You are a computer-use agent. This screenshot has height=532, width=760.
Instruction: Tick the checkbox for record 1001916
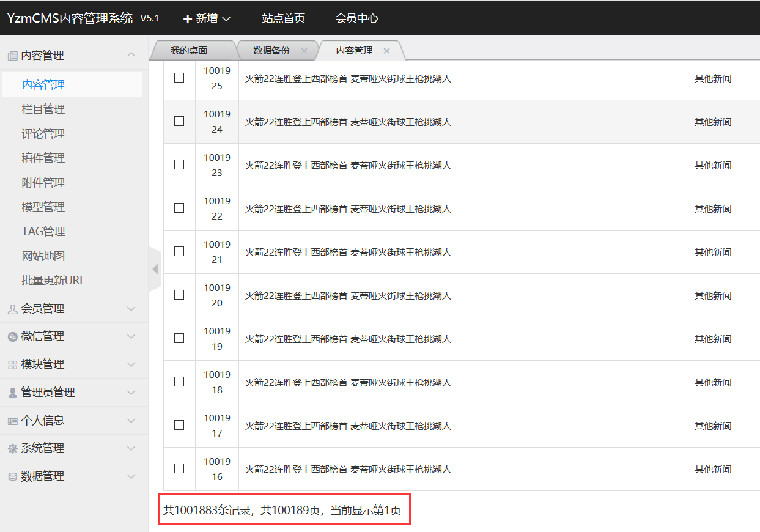pyautogui.click(x=179, y=468)
